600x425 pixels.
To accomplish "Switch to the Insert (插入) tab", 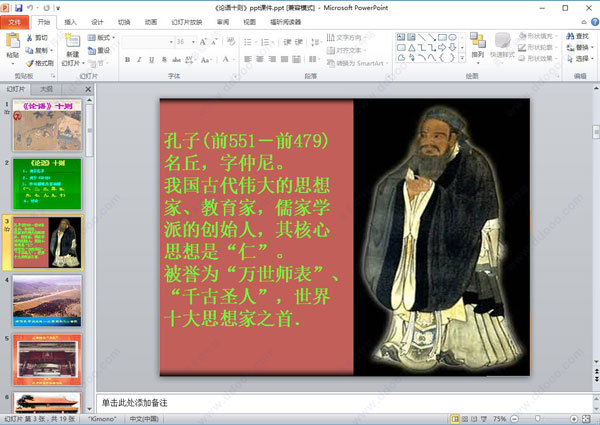I will tap(70, 22).
